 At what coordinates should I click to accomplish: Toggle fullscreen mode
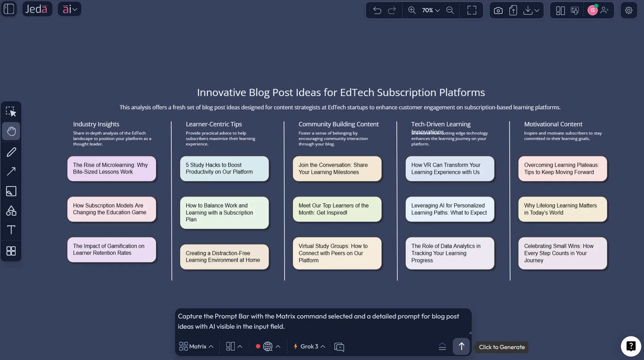point(472,10)
